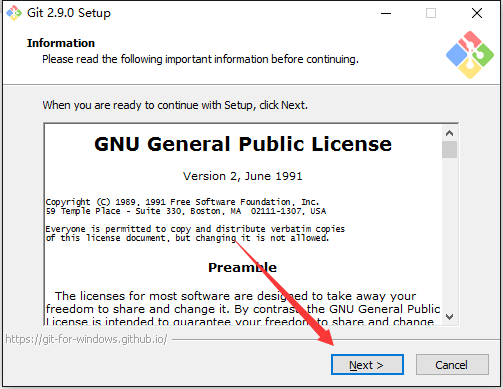The image size is (503, 389).
Task: Click the GNU General Public License heading
Action: coord(243,144)
